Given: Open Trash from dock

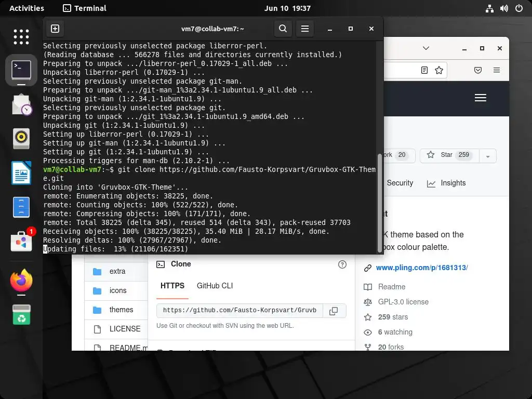Looking at the screenshot, I should point(21,315).
